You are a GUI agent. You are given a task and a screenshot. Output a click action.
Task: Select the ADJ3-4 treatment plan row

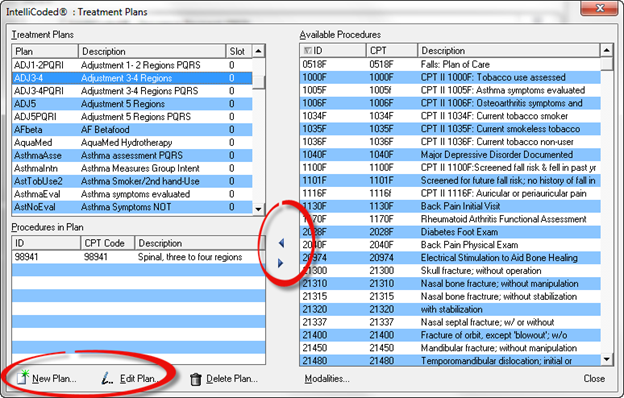pos(132,78)
